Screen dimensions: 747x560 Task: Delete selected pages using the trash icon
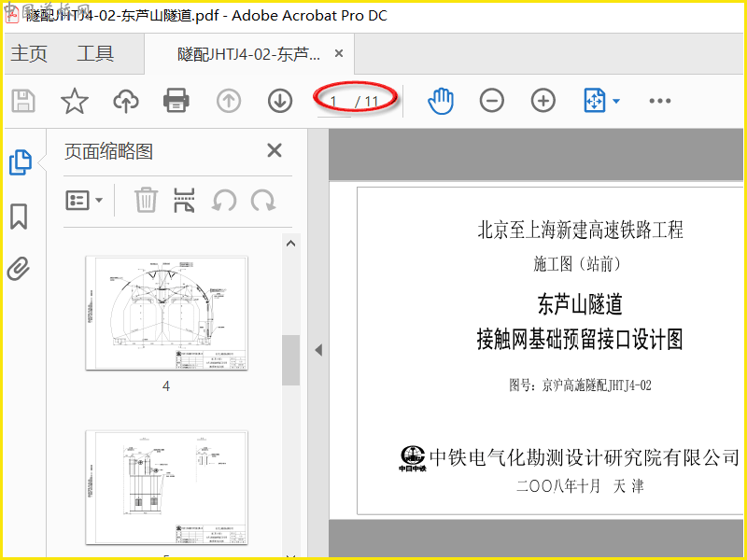(146, 200)
